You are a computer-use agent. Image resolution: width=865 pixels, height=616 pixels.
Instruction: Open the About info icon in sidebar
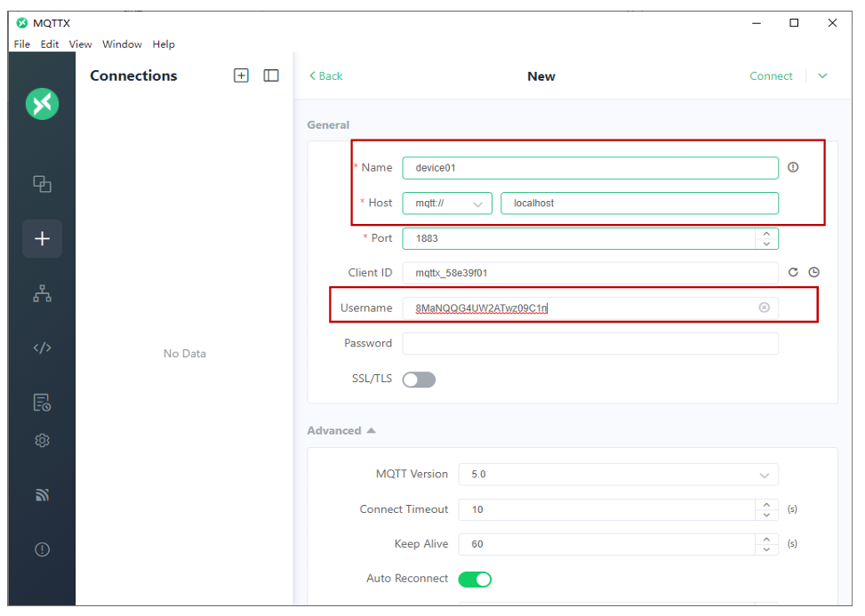point(42,549)
